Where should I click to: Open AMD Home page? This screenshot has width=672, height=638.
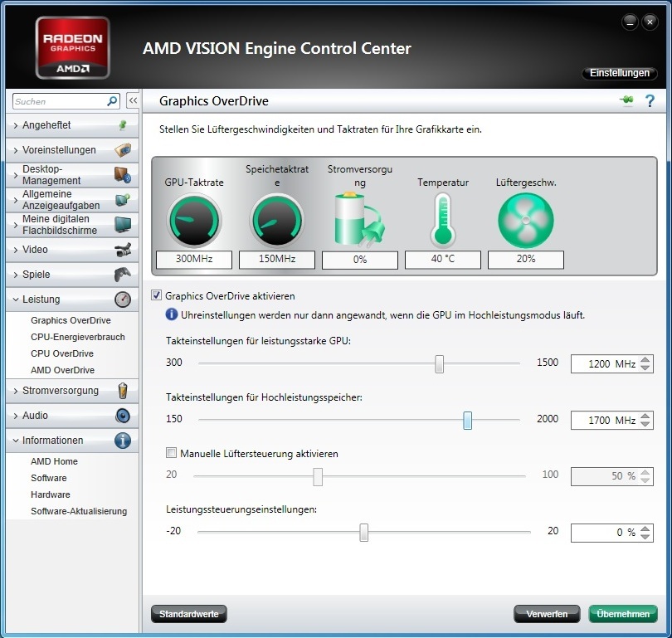pyautogui.click(x=54, y=461)
